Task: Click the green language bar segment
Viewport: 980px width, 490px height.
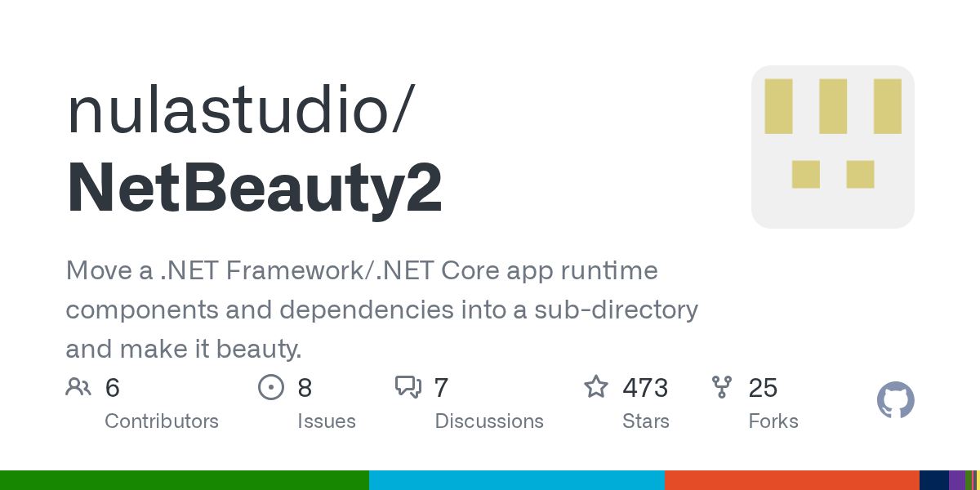Action: (x=184, y=480)
